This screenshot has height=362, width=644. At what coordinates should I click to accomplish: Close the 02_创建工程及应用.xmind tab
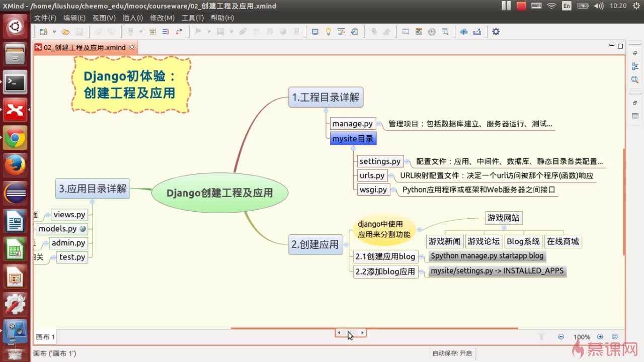pyautogui.click(x=132, y=47)
